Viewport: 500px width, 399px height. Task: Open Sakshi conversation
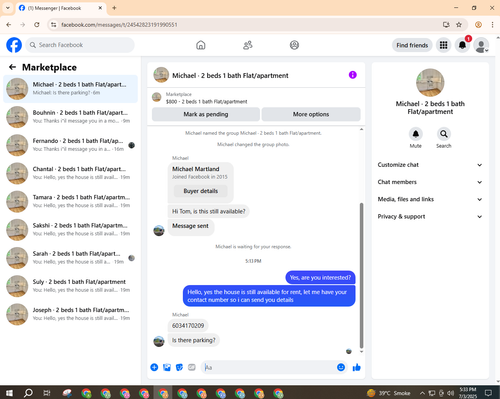(x=70, y=230)
